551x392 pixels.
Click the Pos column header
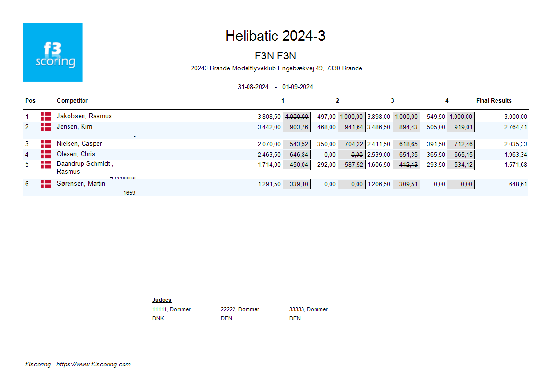(x=30, y=101)
